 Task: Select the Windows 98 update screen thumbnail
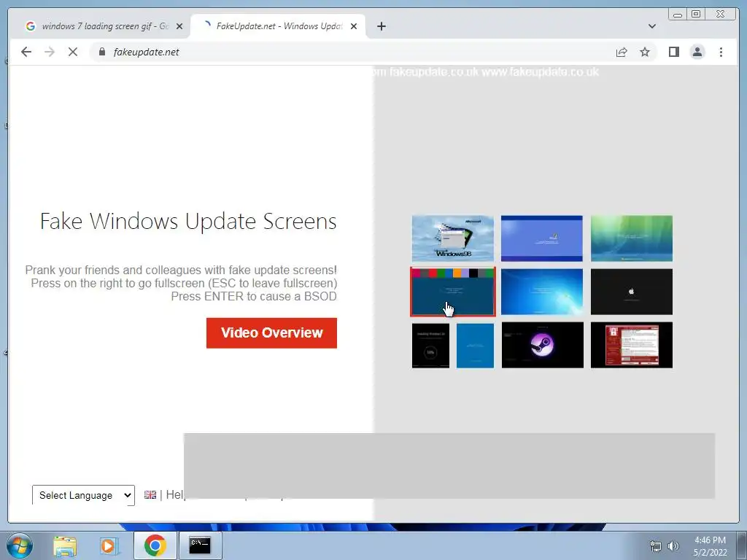pos(452,238)
